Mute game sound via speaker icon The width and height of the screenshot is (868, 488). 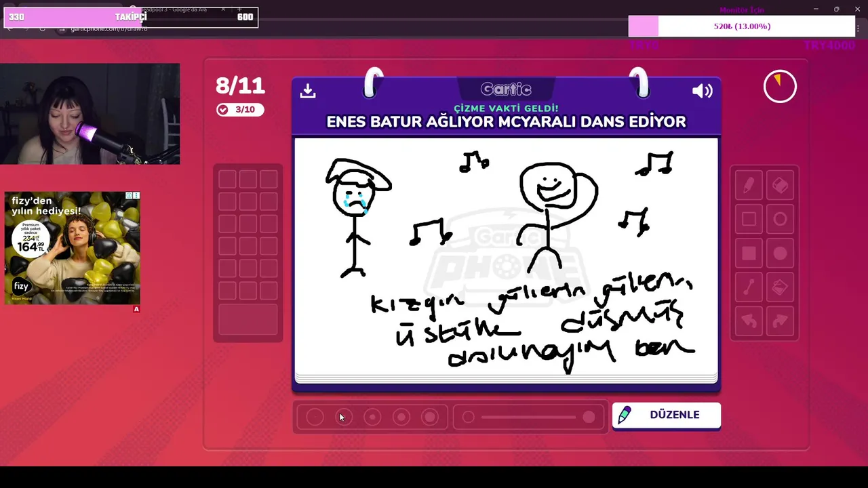tap(702, 91)
